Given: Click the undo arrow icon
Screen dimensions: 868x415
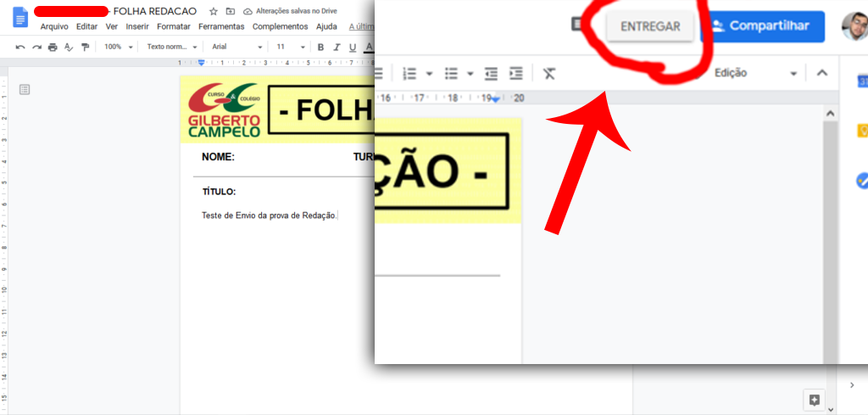Looking at the screenshot, I should 20,47.
